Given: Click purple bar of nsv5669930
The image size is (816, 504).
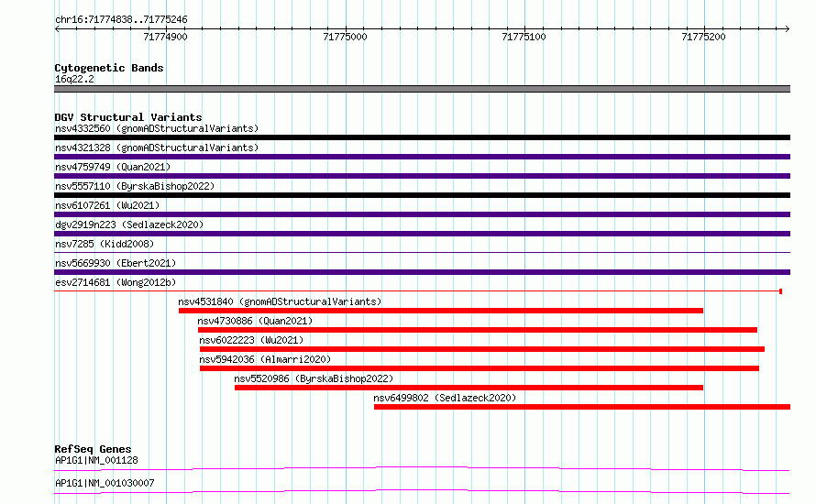Looking at the screenshot, I should point(422,272).
